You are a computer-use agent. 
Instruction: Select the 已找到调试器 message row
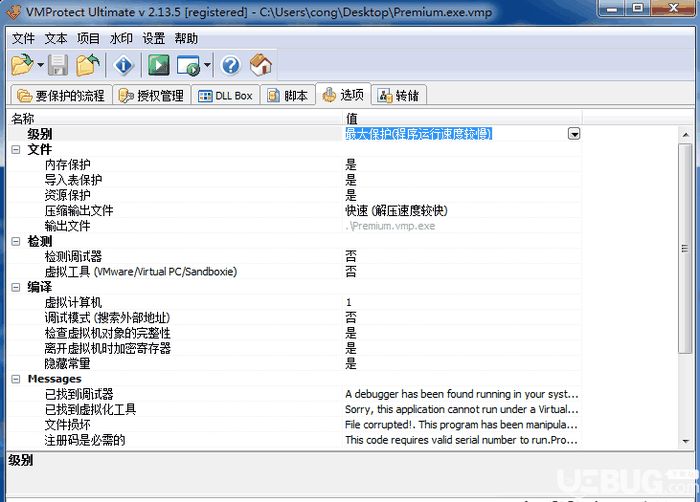pyautogui.click(x=295, y=394)
